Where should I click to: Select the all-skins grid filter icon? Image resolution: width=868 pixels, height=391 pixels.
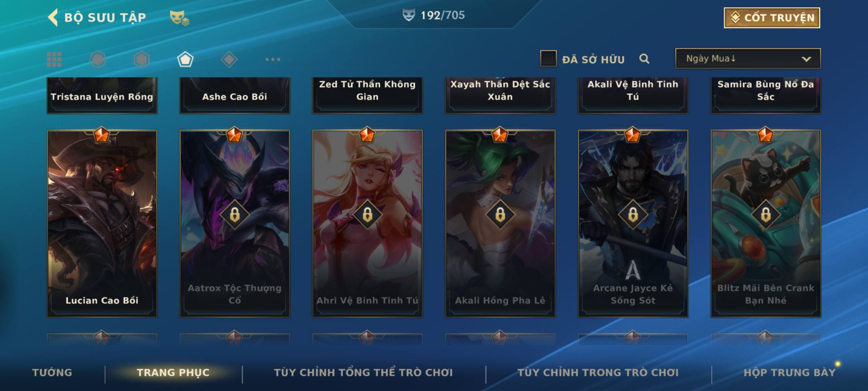click(54, 59)
